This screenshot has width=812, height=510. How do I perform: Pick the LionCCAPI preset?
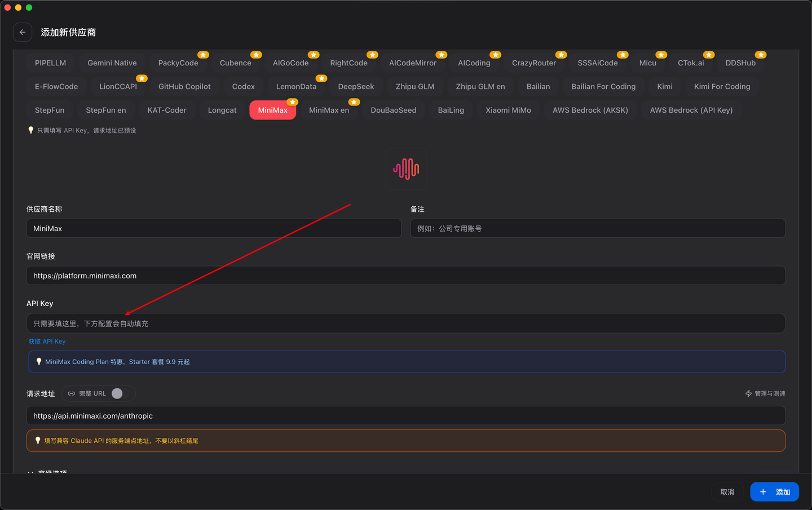coord(118,87)
